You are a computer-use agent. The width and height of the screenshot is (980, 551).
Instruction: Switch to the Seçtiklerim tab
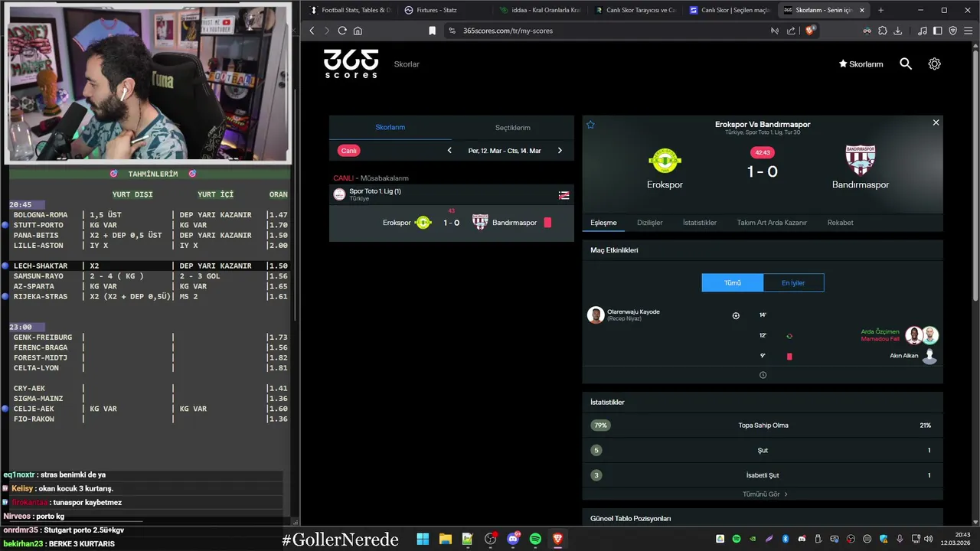click(513, 127)
